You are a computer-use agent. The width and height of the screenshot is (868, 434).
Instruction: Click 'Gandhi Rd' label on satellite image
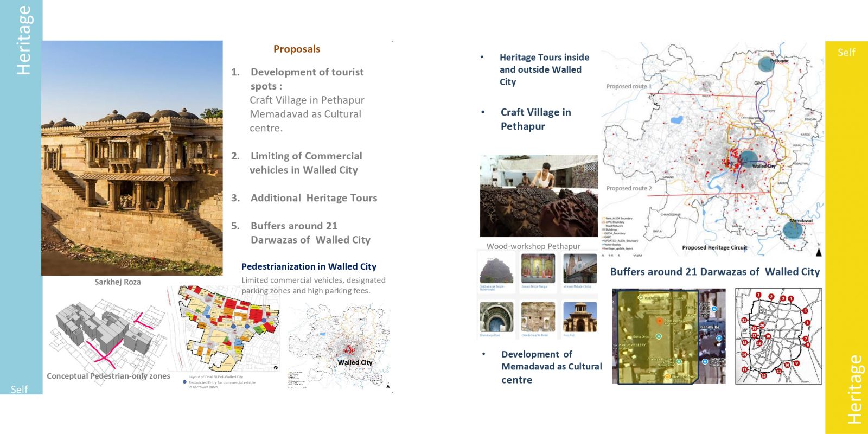coord(710,327)
